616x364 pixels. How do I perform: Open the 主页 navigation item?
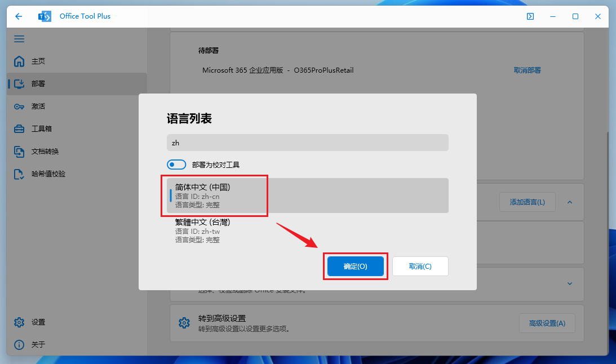coord(77,61)
